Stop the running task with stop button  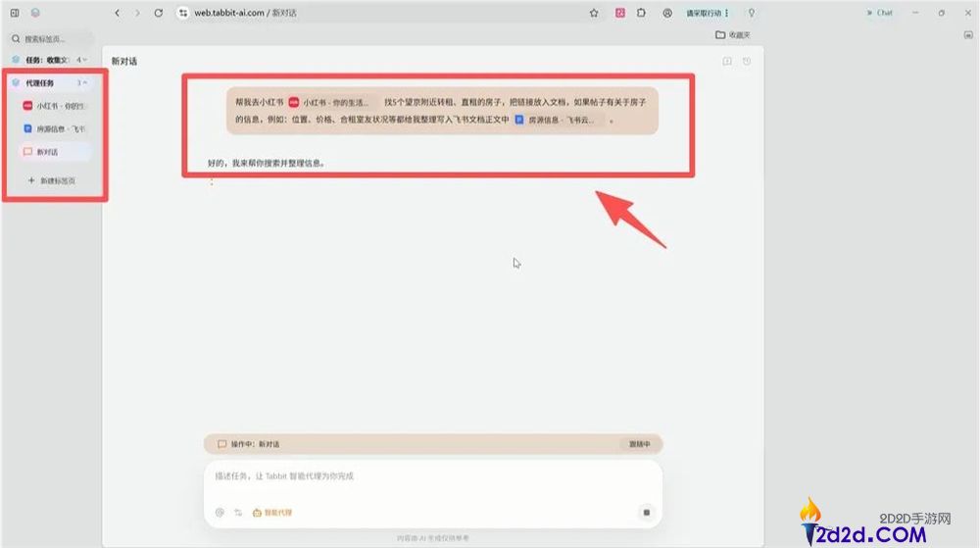click(646, 513)
